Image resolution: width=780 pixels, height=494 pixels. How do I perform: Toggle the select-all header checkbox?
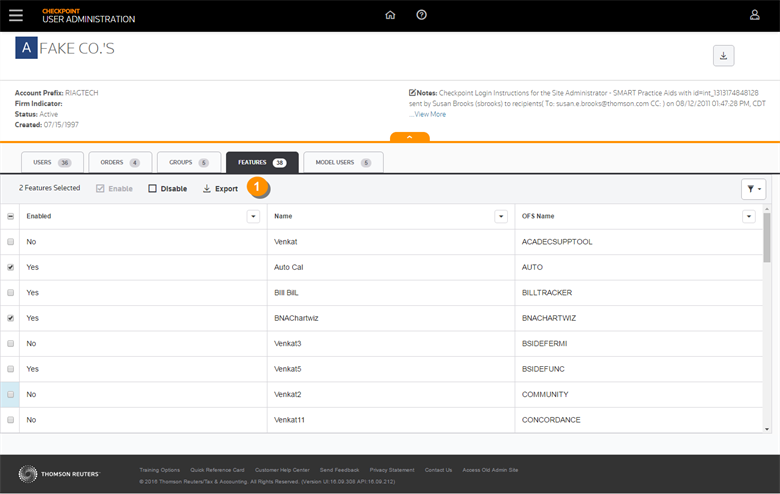click(x=11, y=216)
